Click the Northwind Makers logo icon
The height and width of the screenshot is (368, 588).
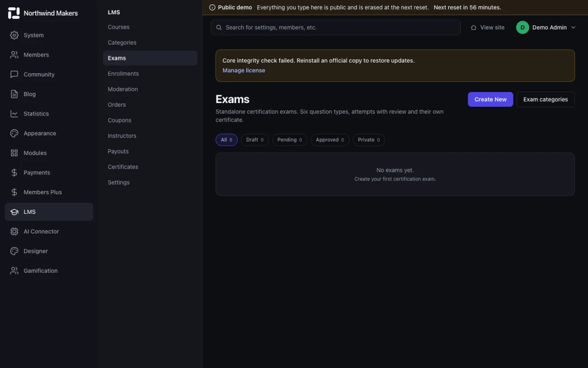(x=14, y=13)
